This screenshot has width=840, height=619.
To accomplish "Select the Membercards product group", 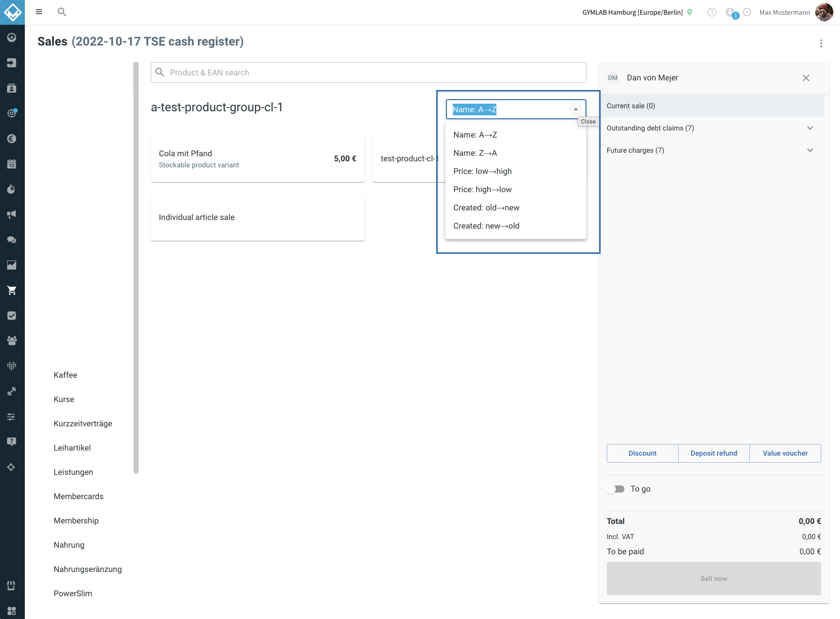I will tap(78, 497).
